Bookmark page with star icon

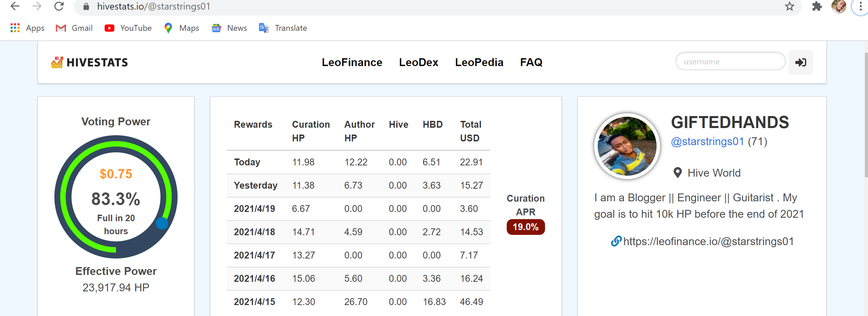click(789, 6)
